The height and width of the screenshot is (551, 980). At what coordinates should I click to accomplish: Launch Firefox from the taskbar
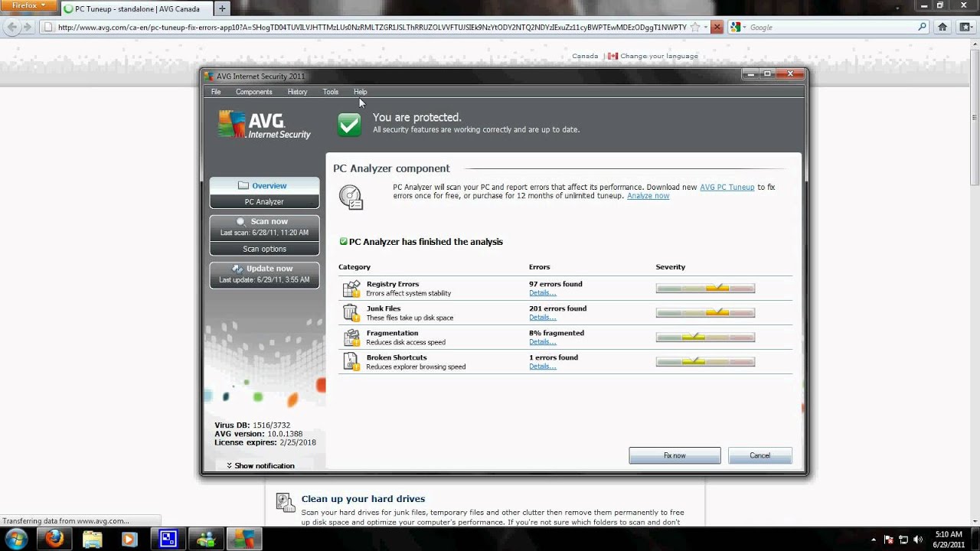pos(54,539)
